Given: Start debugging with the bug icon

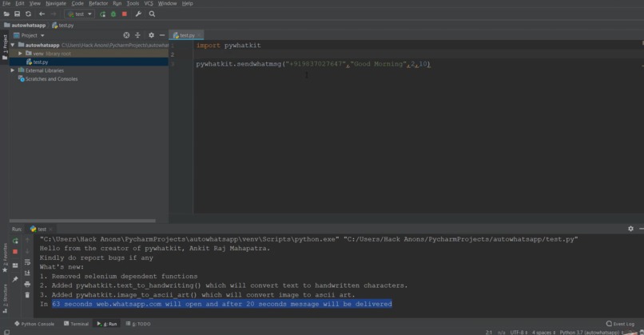Looking at the screenshot, I should pyautogui.click(x=113, y=14).
